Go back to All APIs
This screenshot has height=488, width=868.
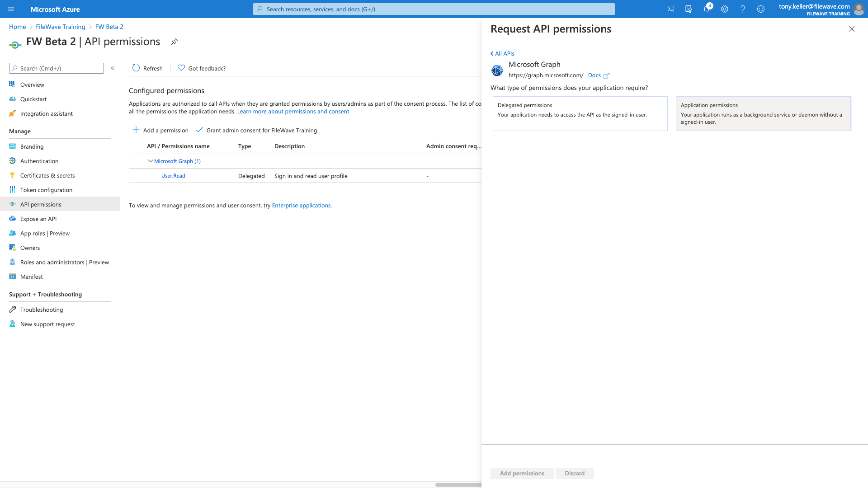click(502, 53)
